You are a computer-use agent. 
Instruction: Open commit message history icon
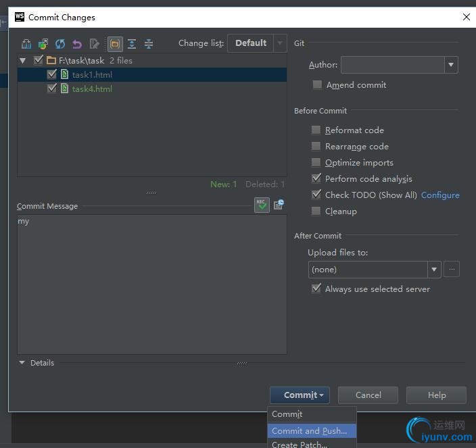click(279, 205)
